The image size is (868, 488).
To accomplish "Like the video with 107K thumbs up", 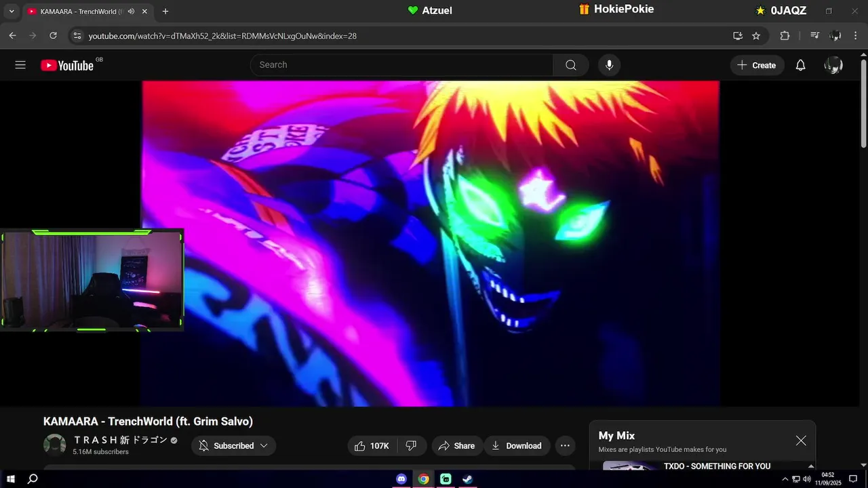I will click(x=372, y=445).
